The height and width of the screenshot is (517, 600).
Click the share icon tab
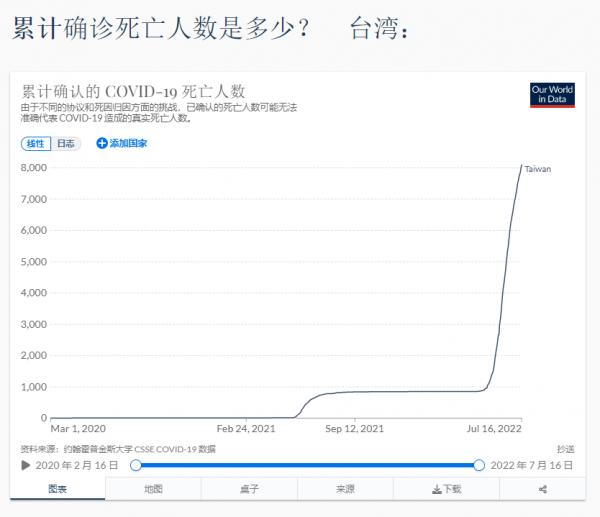click(x=542, y=489)
